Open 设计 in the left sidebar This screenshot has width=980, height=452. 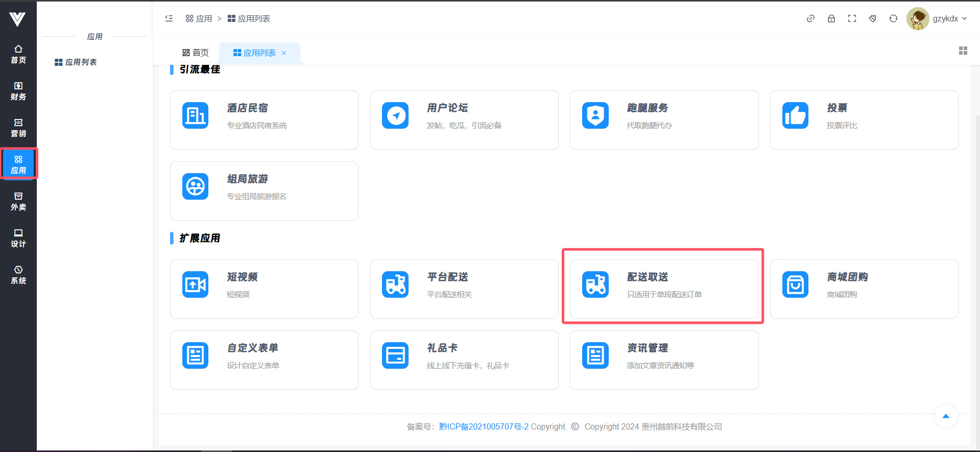(18, 238)
